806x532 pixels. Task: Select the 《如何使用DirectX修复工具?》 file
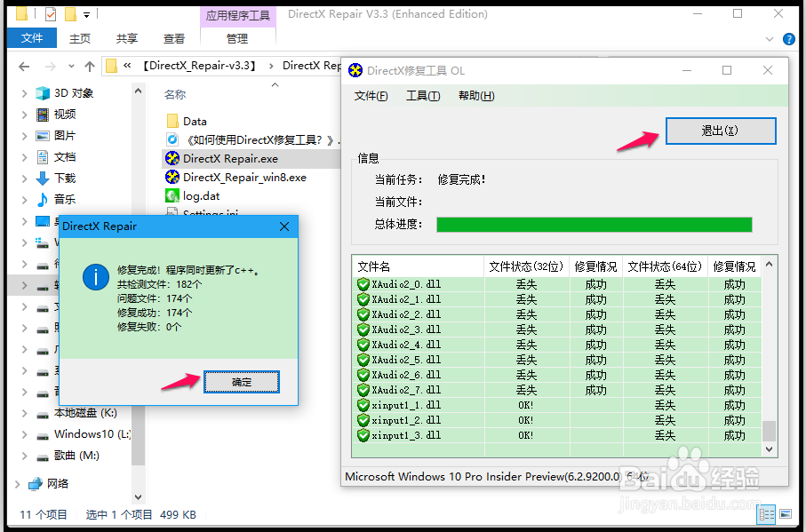[253, 139]
